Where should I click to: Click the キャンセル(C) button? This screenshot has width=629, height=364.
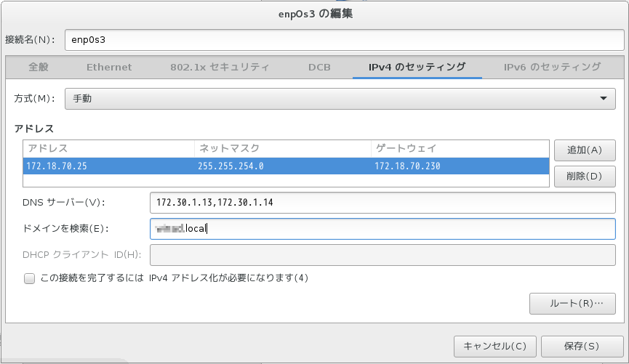(x=495, y=347)
